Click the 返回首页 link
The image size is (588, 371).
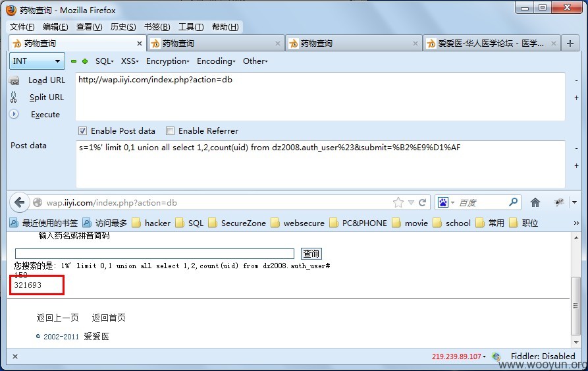click(x=109, y=318)
